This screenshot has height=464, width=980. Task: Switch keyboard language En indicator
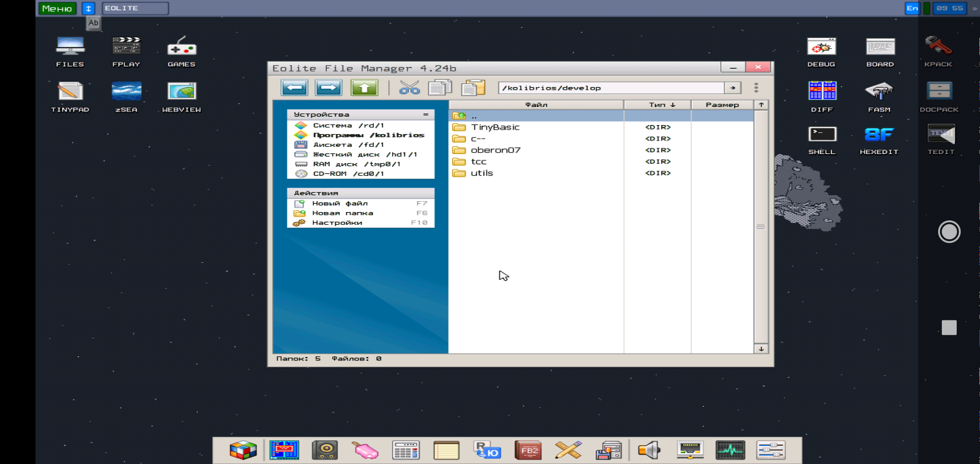(x=912, y=8)
